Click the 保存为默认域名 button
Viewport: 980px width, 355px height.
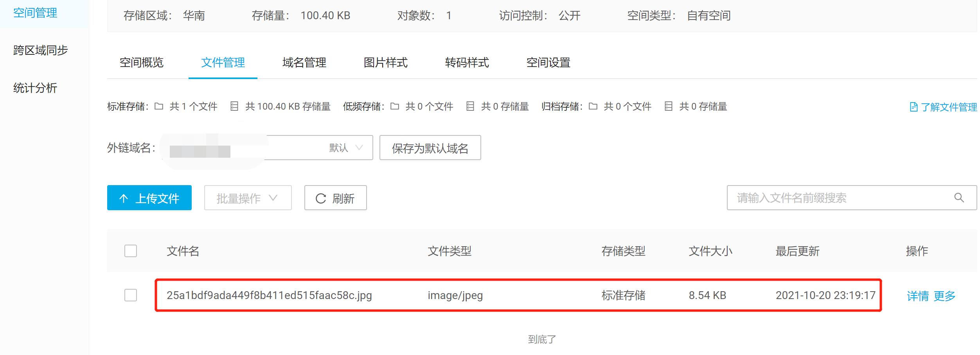coord(430,148)
